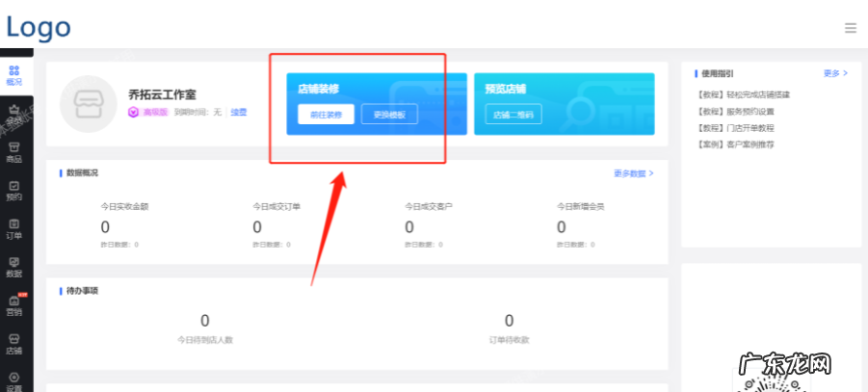The width and height of the screenshot is (868, 392).
Task: Open the 商品 products sidebar item
Action: tap(14, 152)
